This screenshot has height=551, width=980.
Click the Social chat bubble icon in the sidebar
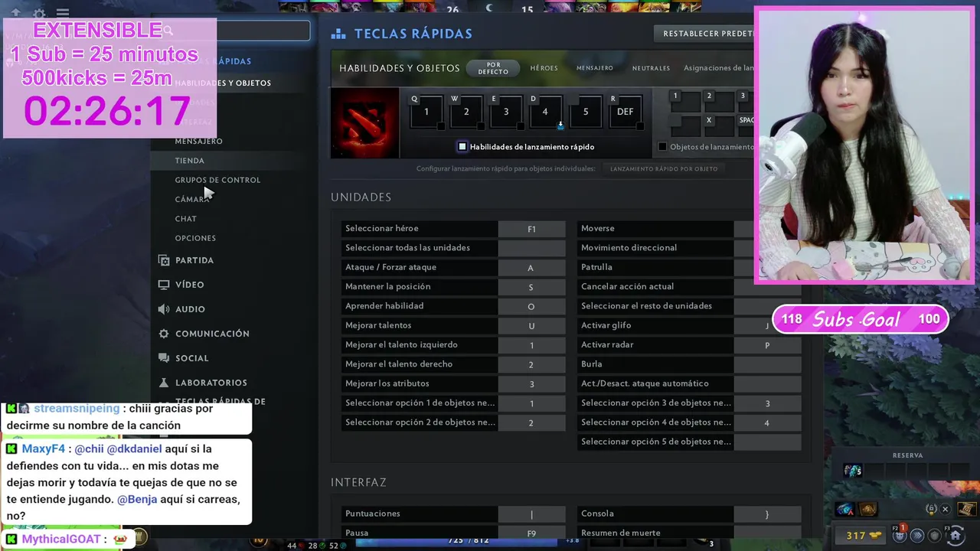[164, 358]
